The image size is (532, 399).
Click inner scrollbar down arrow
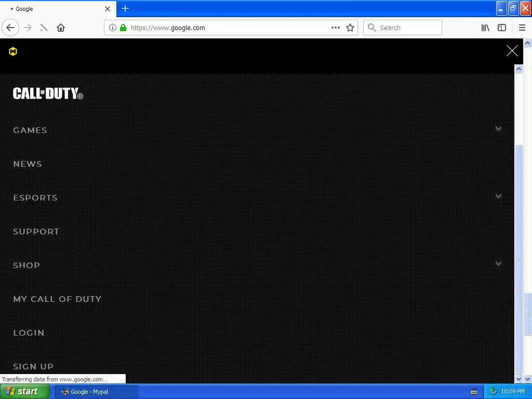pos(518,379)
